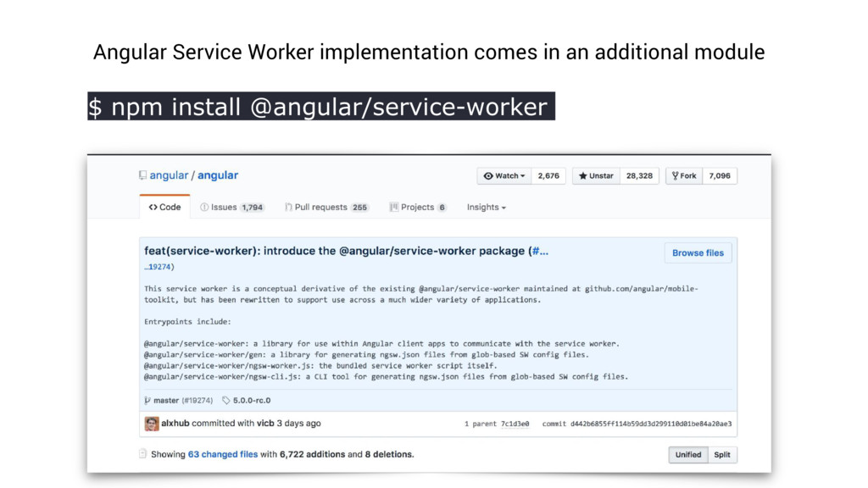868x488 pixels.
Task: Click the Issues tab circle icon
Action: [204, 207]
